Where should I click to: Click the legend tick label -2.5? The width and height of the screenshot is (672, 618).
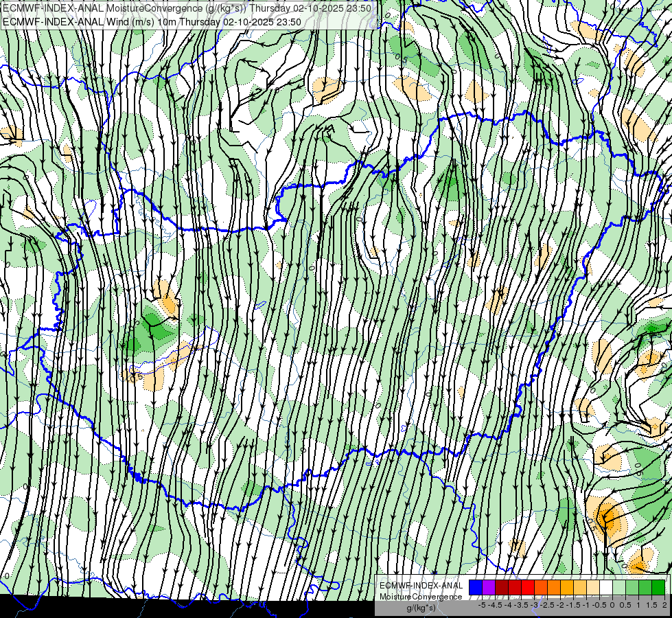coord(547,605)
